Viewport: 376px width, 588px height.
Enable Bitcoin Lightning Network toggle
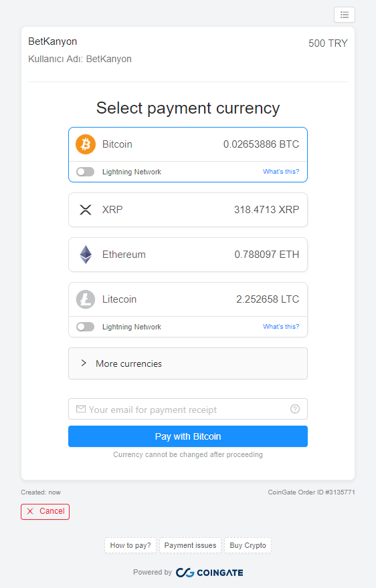pyautogui.click(x=85, y=172)
